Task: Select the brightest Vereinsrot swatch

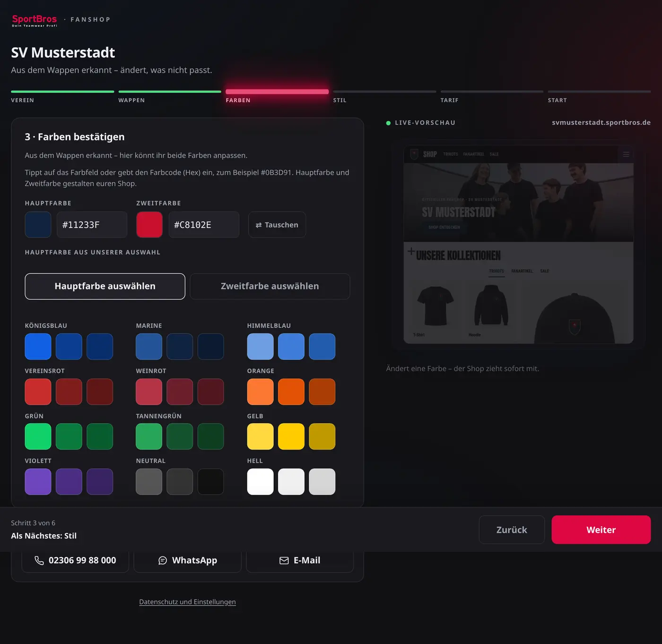Action: pos(38,392)
